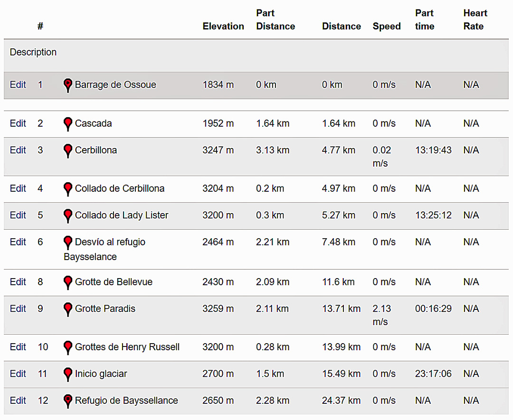The image size is (513, 420).
Task: Select the pin for Desvío al refugio Baysselance
Action: 68,243
